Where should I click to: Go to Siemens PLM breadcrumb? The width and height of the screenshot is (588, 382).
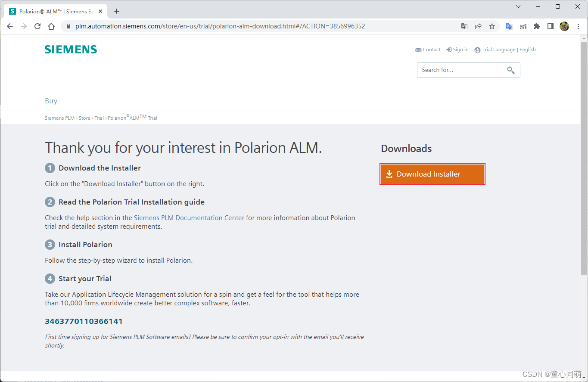[60, 118]
